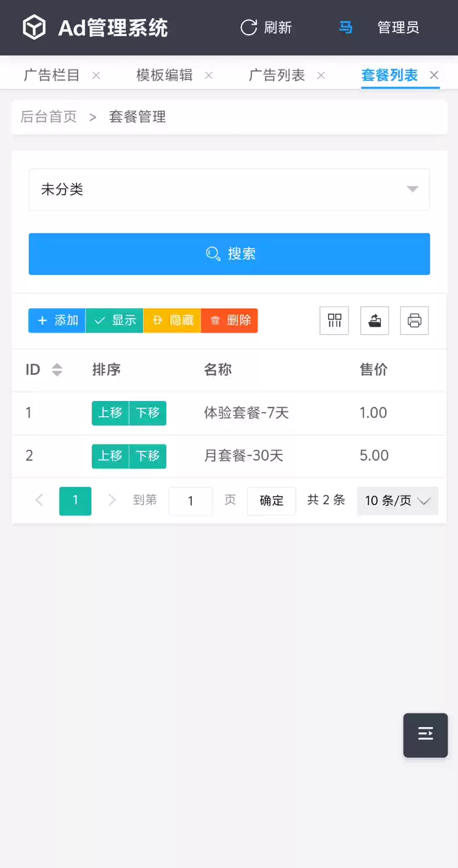Click the Ad管理系统 cube logo
The height and width of the screenshot is (868, 458).
coord(34,27)
